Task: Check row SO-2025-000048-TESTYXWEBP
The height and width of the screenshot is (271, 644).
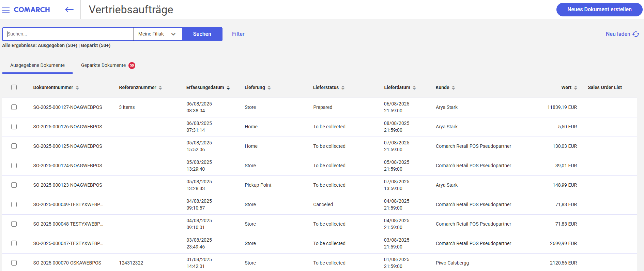Action: (14, 224)
